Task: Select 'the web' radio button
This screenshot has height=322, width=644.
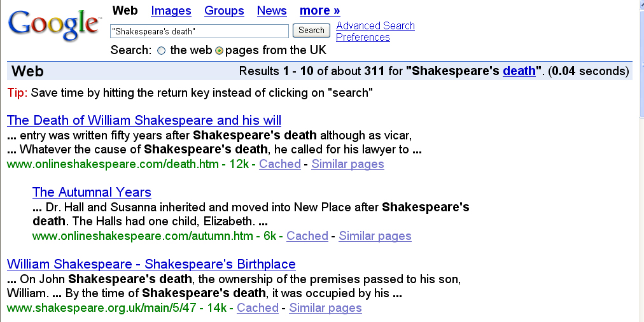Action: (162, 50)
